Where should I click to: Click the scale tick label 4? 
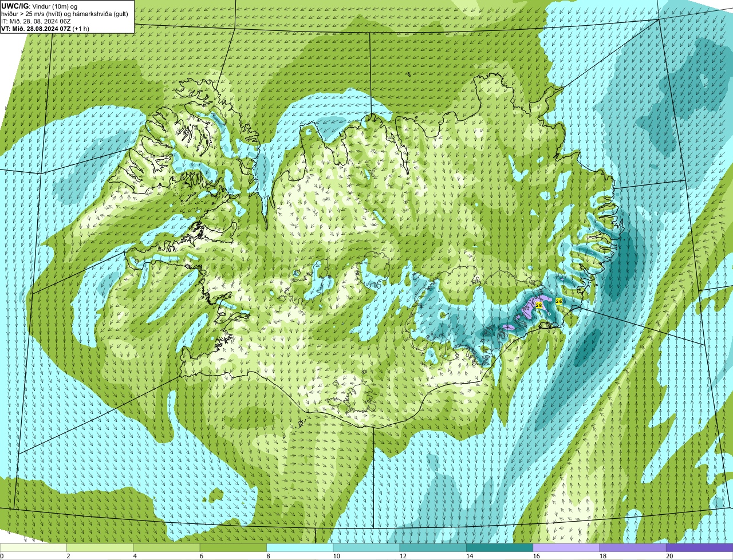pyautogui.click(x=134, y=556)
